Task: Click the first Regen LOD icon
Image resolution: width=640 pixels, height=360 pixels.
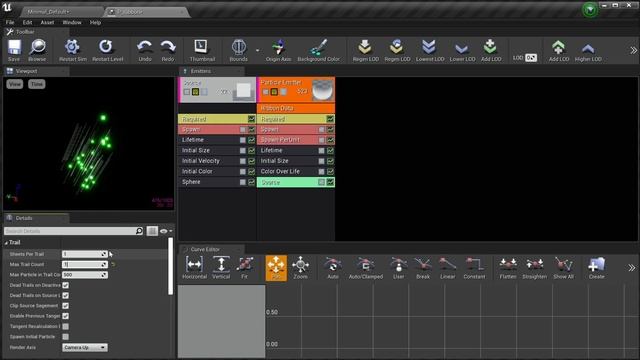Action: (x=365, y=50)
